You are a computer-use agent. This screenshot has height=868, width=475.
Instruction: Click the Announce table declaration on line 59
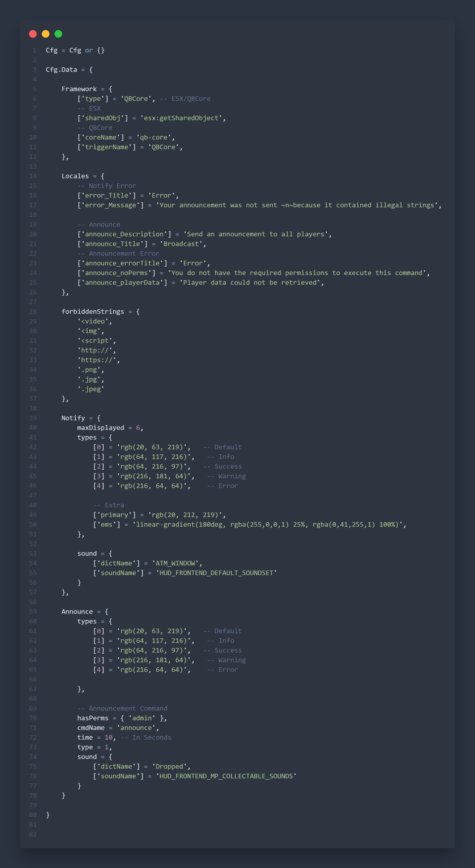(77, 611)
